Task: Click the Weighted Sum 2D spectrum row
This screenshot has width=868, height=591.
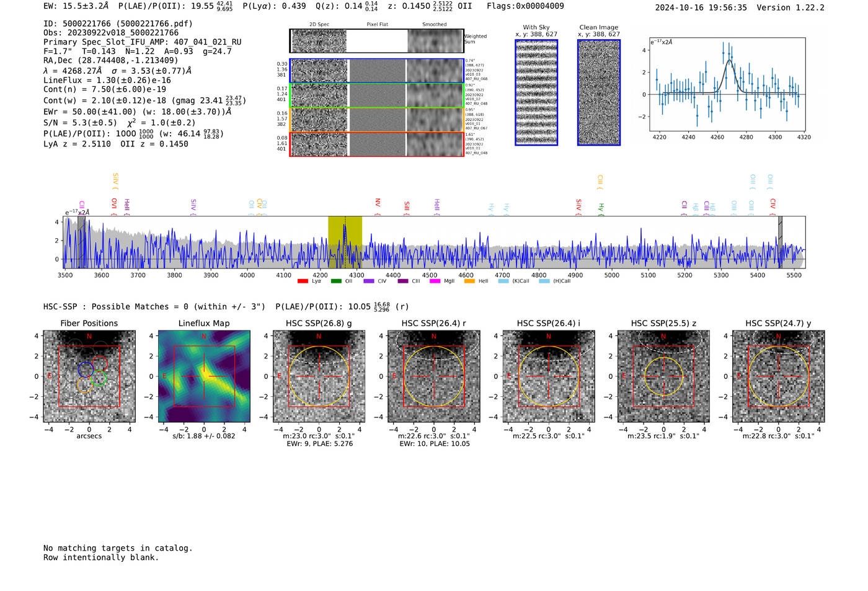Action: tap(376, 41)
